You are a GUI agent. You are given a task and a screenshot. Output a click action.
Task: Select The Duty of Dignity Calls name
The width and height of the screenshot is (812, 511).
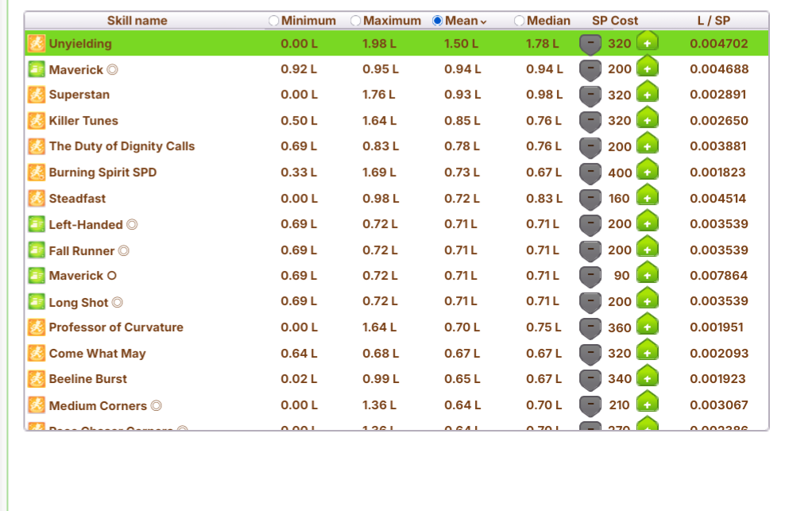(122, 146)
